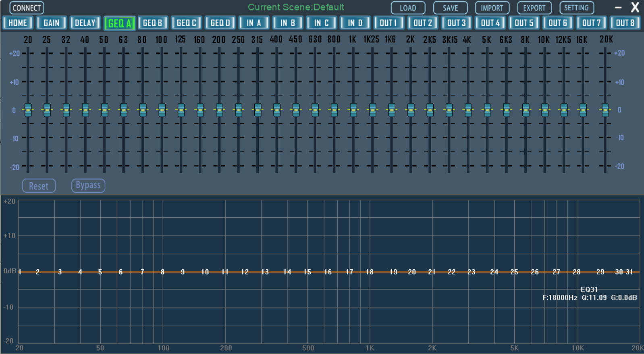Minimize the application window

618,8
